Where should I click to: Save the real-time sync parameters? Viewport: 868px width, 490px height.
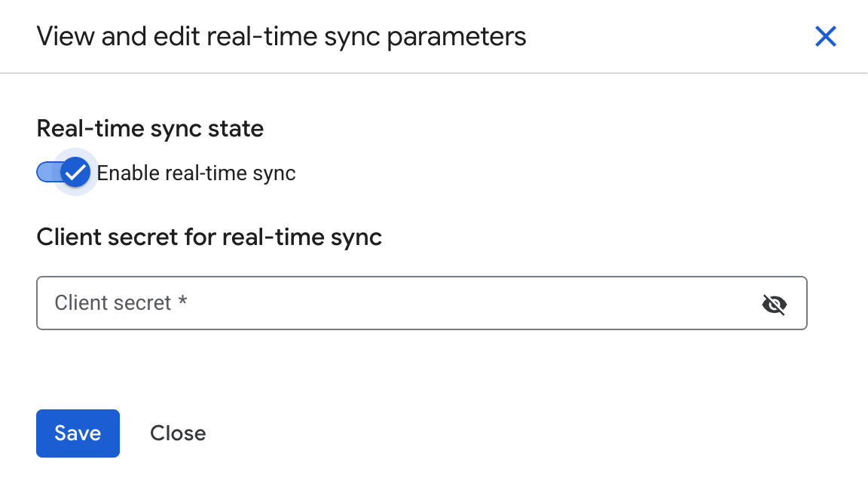78,433
